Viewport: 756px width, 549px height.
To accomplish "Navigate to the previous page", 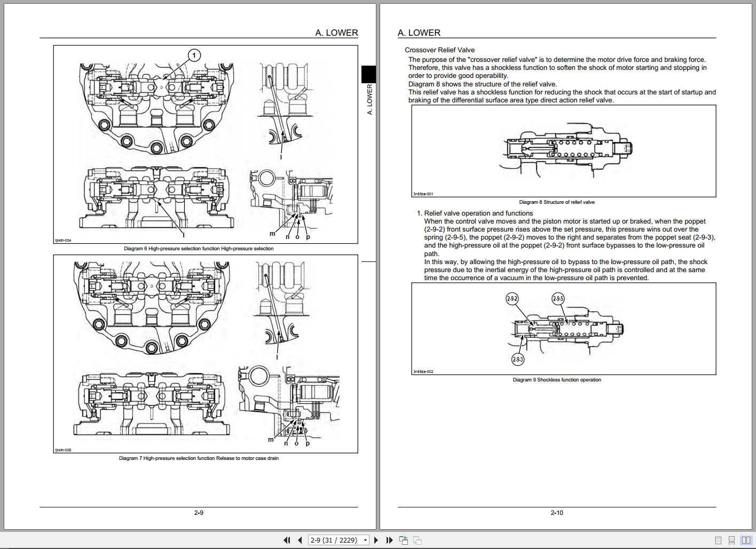I will tap(300, 540).
